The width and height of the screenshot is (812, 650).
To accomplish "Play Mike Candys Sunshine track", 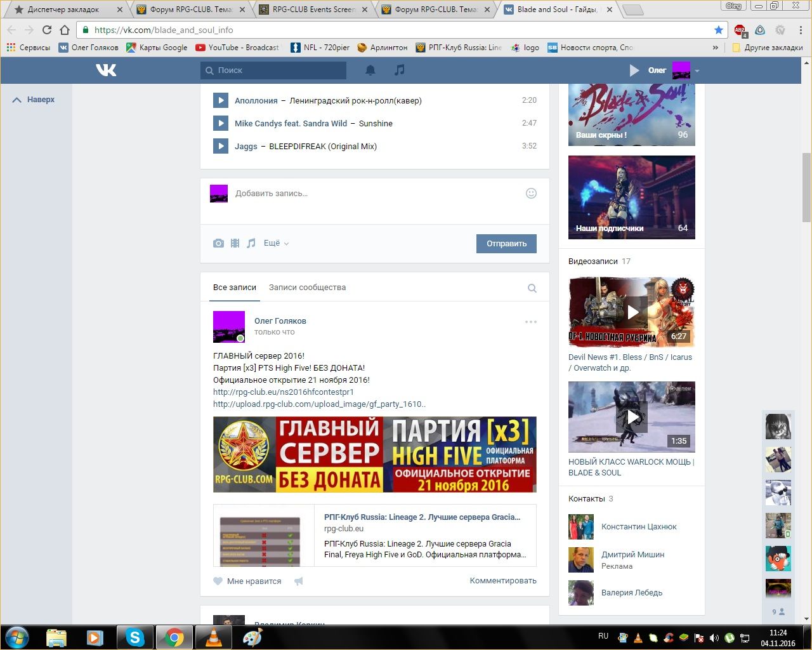I will pyautogui.click(x=220, y=123).
